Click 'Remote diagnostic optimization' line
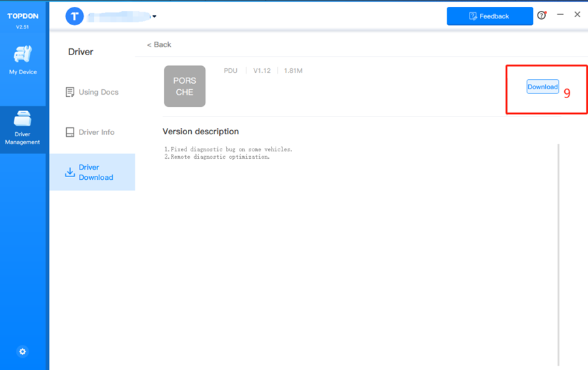 click(216, 157)
